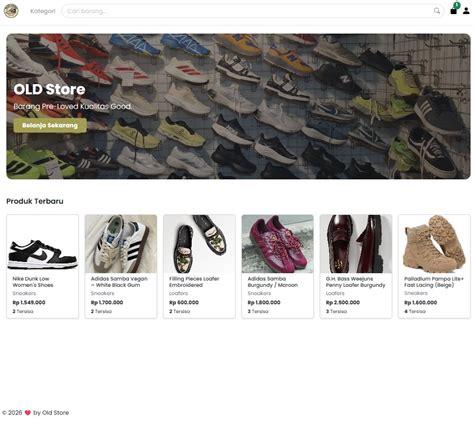Open Adidas Samba Vegan product image

(121, 244)
